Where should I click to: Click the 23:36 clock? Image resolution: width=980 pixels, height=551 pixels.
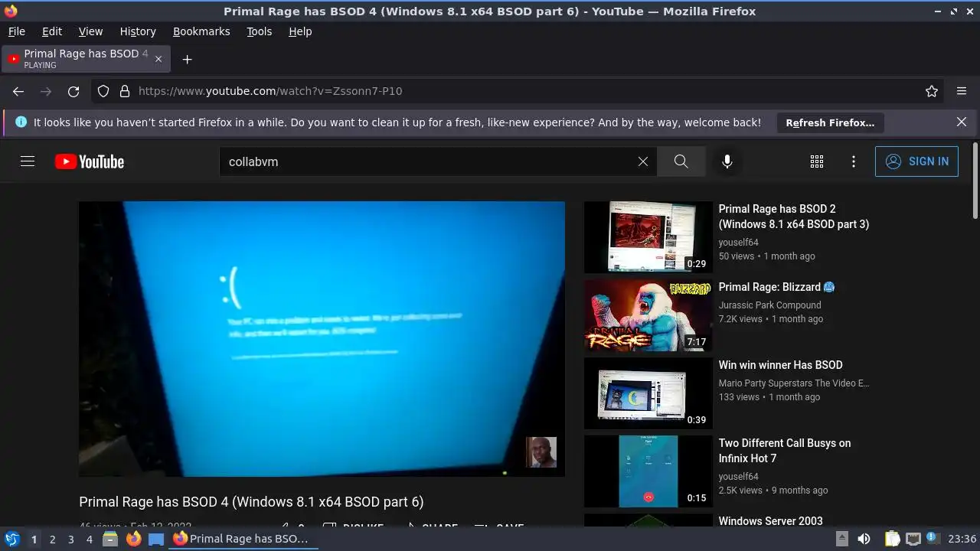[x=962, y=539]
